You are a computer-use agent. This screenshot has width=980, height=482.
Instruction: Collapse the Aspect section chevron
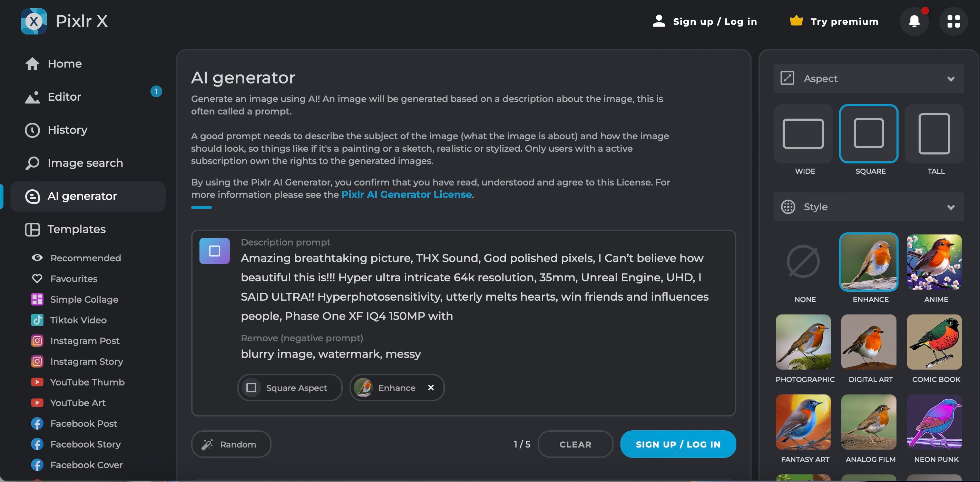coord(951,79)
